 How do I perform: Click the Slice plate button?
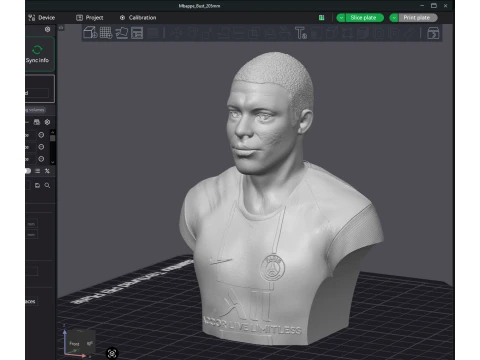[364, 18]
